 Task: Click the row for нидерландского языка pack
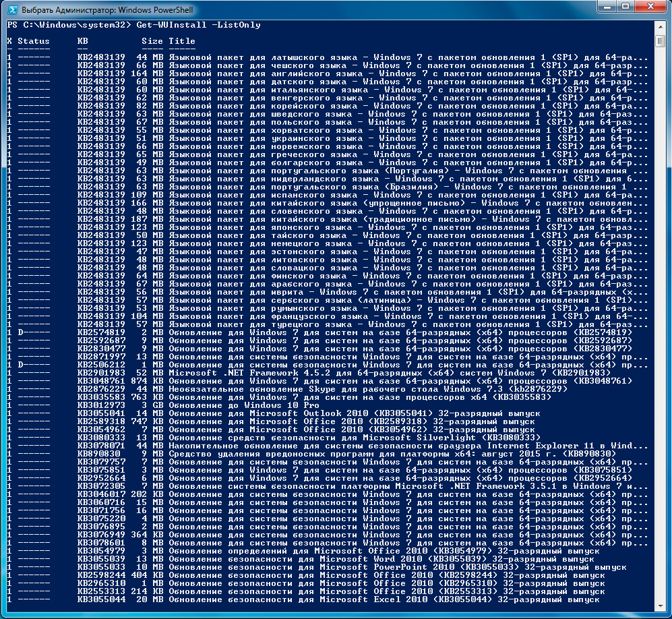(327, 179)
